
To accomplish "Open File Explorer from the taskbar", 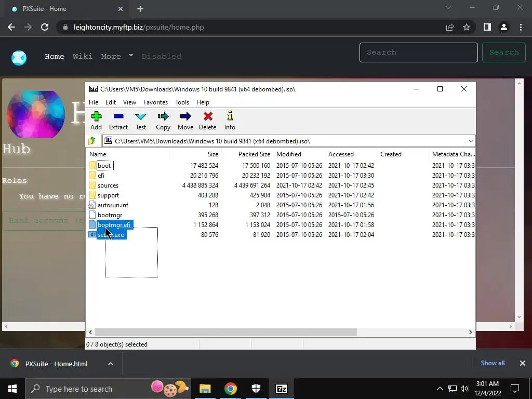I will [x=205, y=389].
